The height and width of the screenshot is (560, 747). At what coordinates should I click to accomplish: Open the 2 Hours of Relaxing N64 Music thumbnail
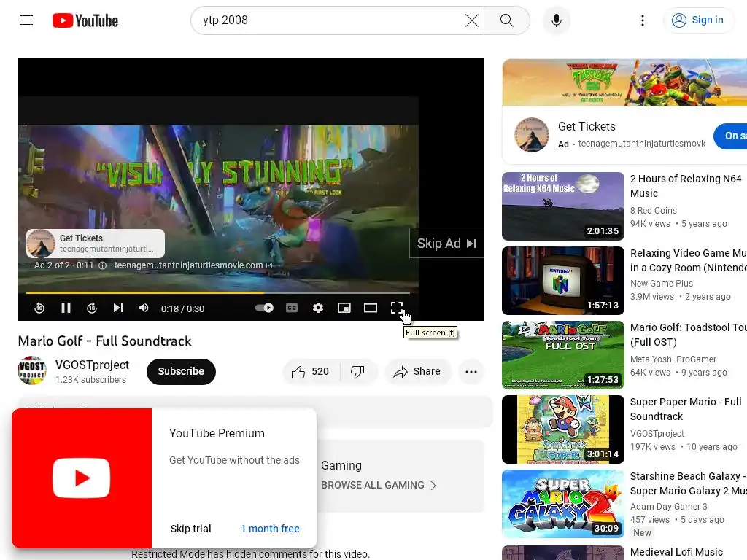[562, 206]
